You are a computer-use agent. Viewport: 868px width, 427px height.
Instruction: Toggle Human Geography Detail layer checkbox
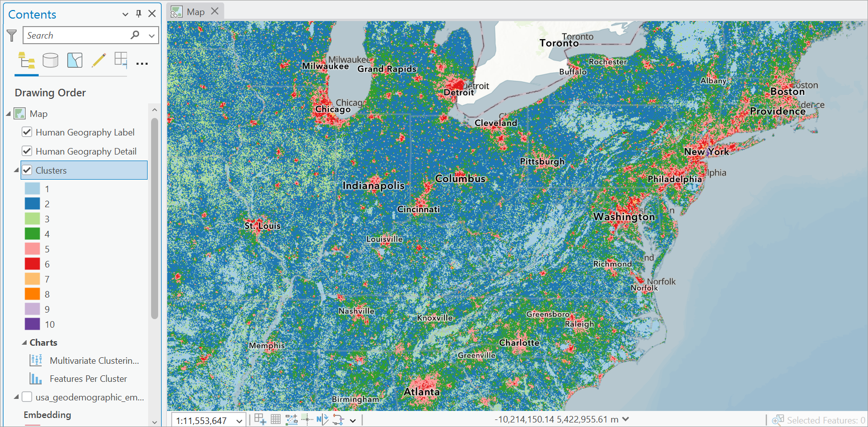point(27,151)
